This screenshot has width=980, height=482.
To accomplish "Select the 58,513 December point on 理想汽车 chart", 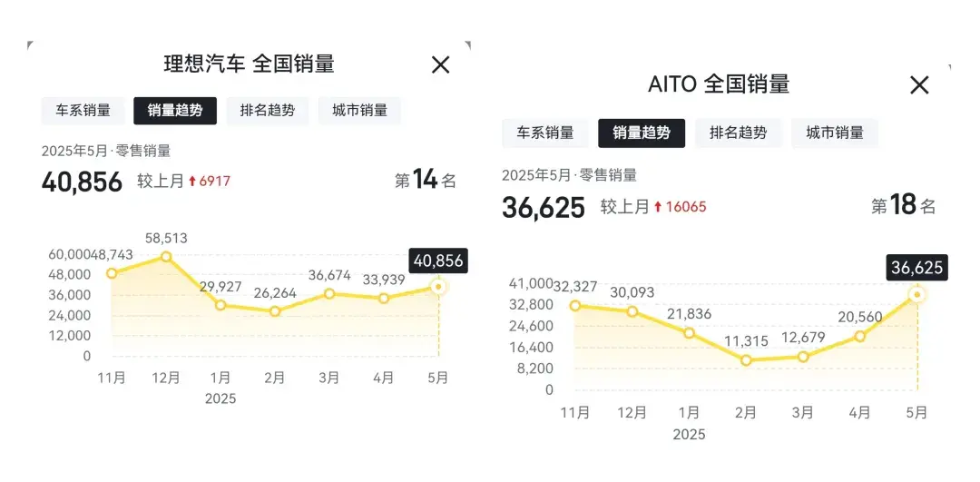I will pyautogui.click(x=166, y=256).
